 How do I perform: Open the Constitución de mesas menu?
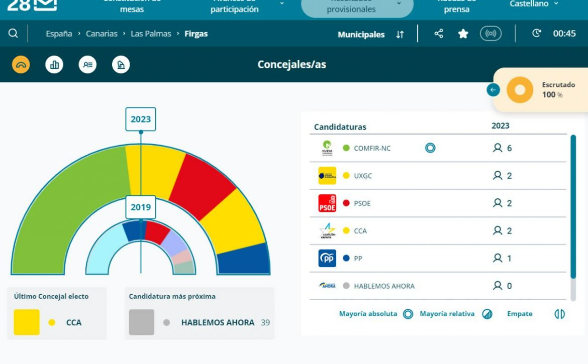tap(132, 5)
